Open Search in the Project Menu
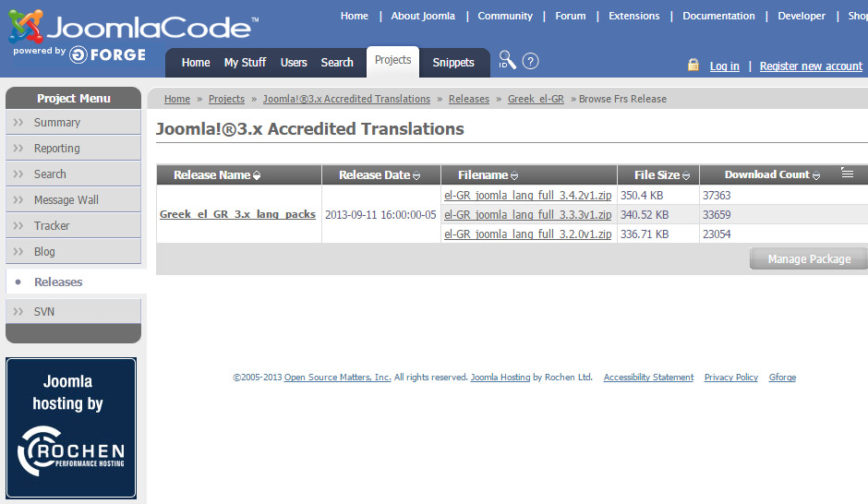 point(73,174)
